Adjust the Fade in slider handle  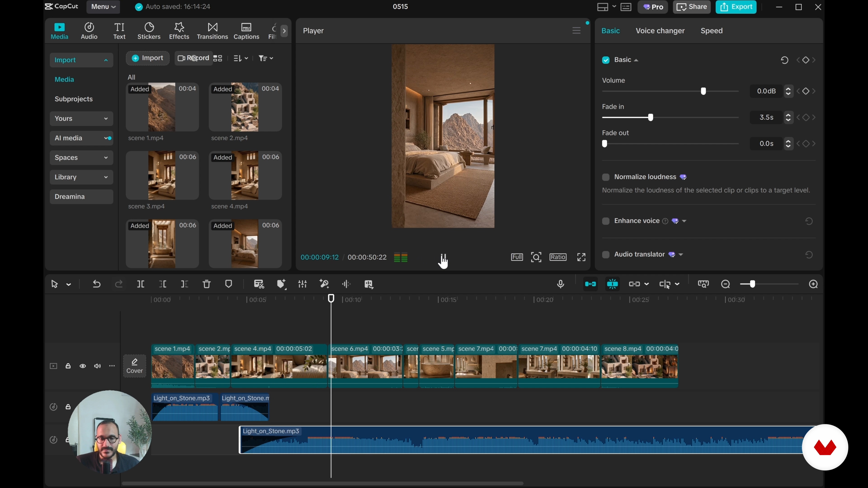pos(651,117)
